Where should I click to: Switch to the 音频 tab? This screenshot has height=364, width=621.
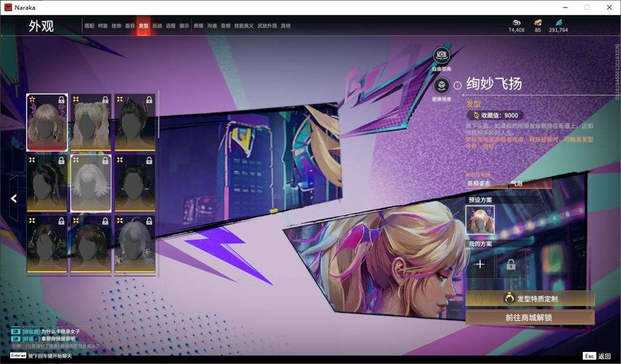pos(226,26)
